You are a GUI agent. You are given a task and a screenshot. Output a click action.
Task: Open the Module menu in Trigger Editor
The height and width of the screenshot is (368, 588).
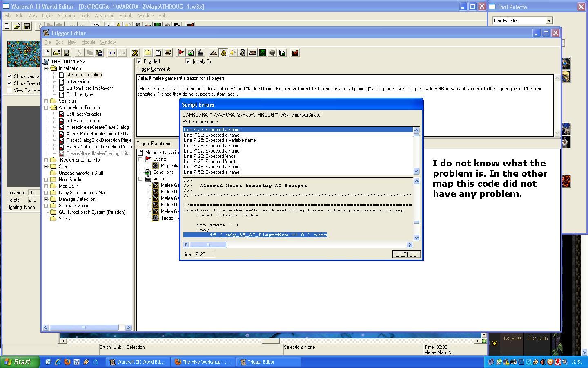(x=88, y=42)
